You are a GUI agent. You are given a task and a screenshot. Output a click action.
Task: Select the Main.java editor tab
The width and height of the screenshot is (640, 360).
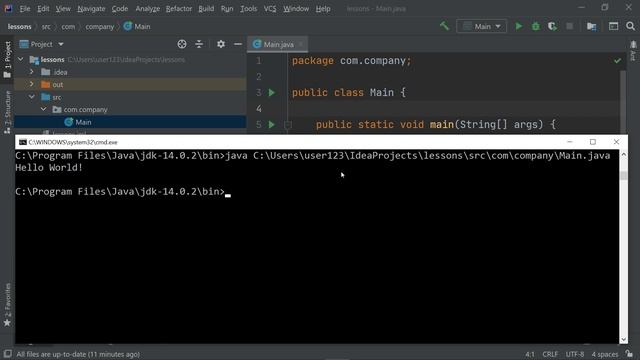click(x=278, y=44)
